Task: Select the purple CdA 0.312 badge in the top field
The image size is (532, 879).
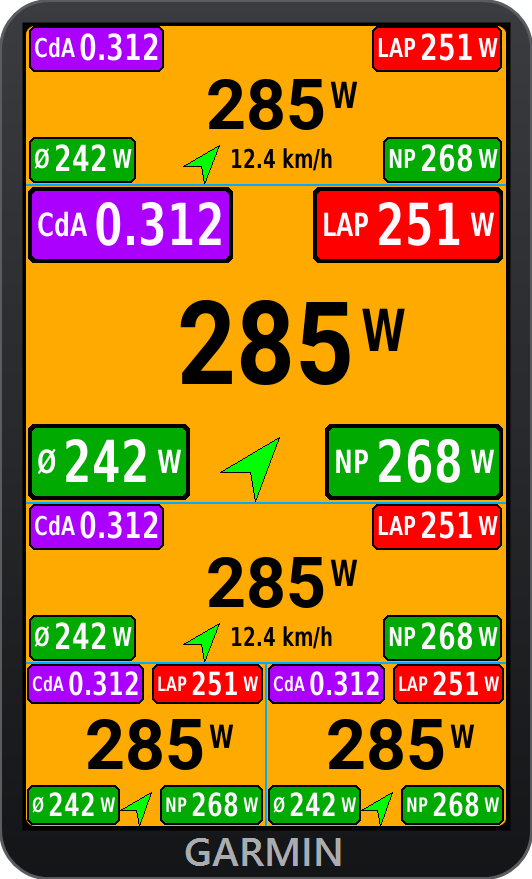Action: (x=96, y=49)
